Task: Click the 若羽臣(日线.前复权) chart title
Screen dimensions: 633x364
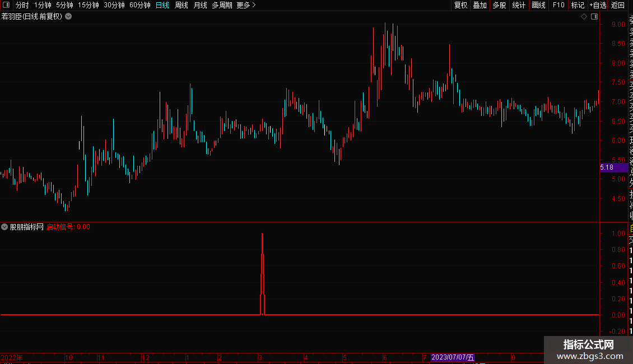Action: click(32, 16)
